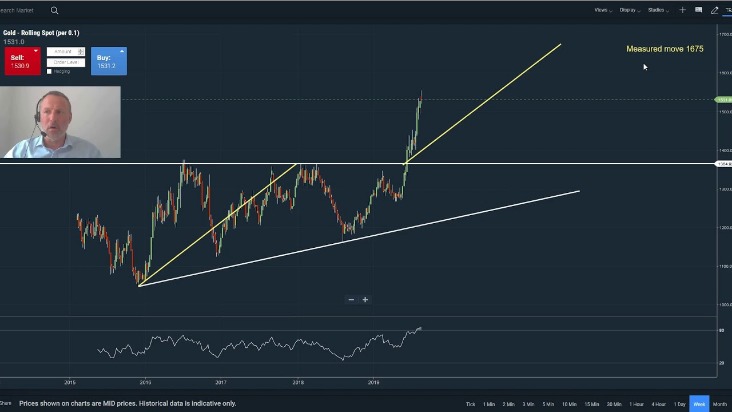This screenshot has height=412, width=732.
Task: Open the comment annotation icon in toolbar
Action: pos(699,10)
